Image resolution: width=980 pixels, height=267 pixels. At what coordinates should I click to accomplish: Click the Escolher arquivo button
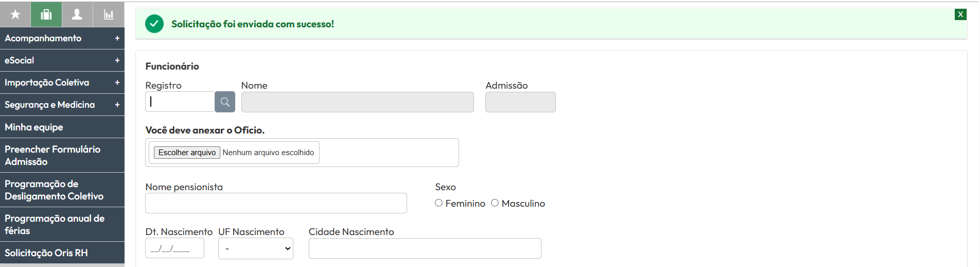click(x=187, y=153)
